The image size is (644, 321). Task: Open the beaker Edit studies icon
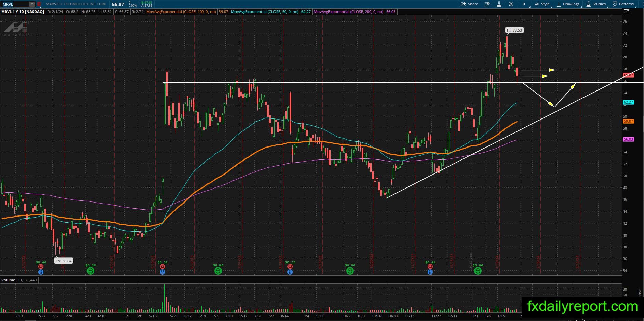tap(499, 4)
